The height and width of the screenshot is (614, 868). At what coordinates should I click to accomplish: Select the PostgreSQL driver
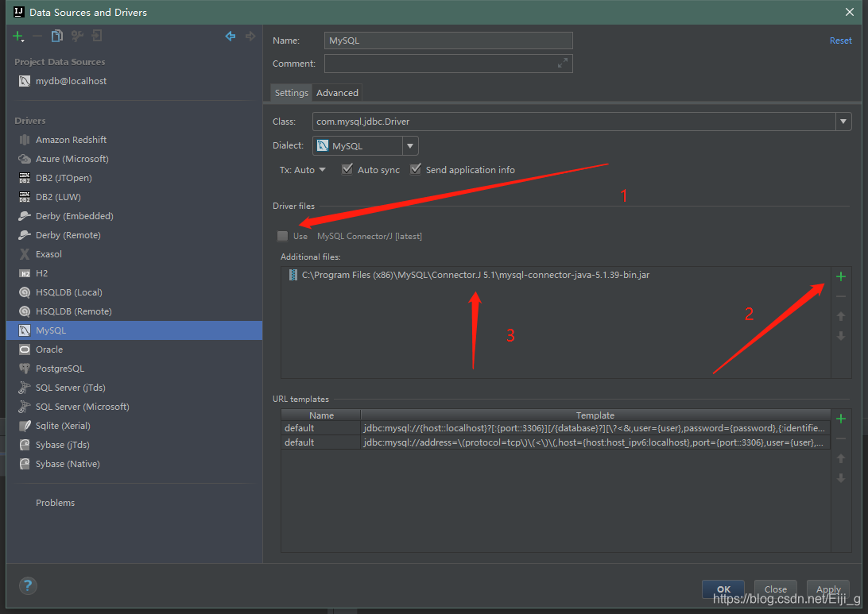point(134,369)
